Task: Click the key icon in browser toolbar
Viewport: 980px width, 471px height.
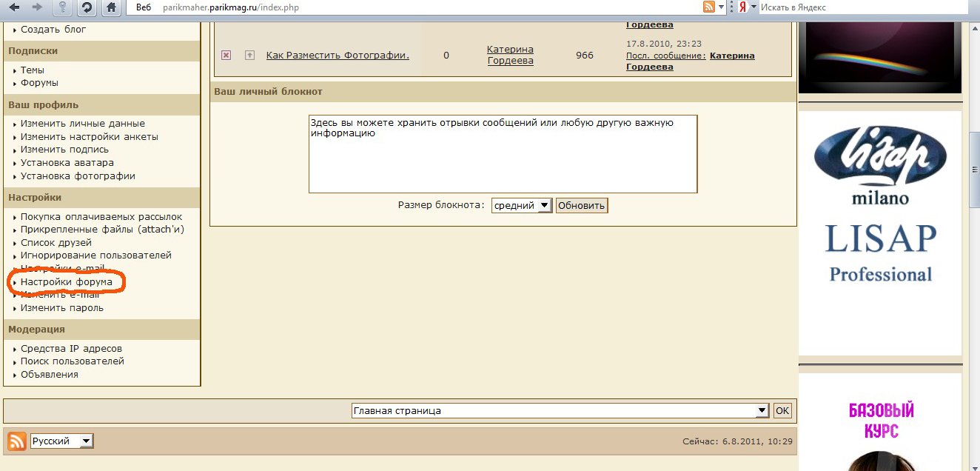Action: click(62, 7)
